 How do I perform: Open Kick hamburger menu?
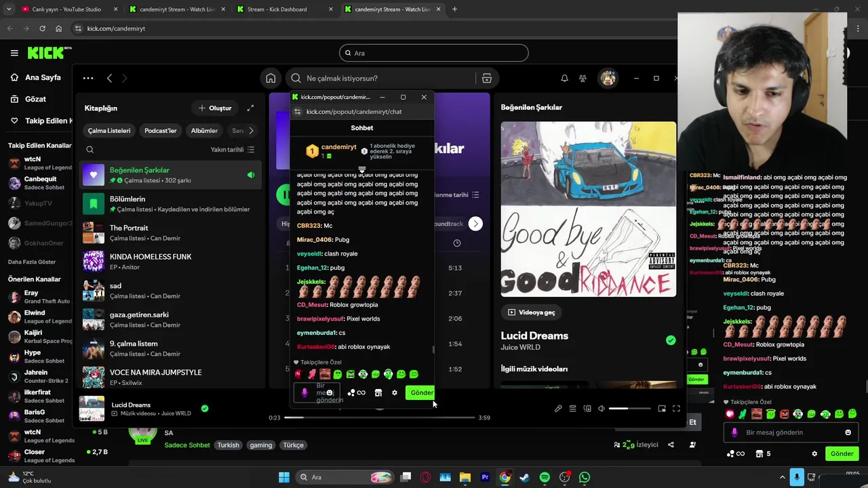14,53
